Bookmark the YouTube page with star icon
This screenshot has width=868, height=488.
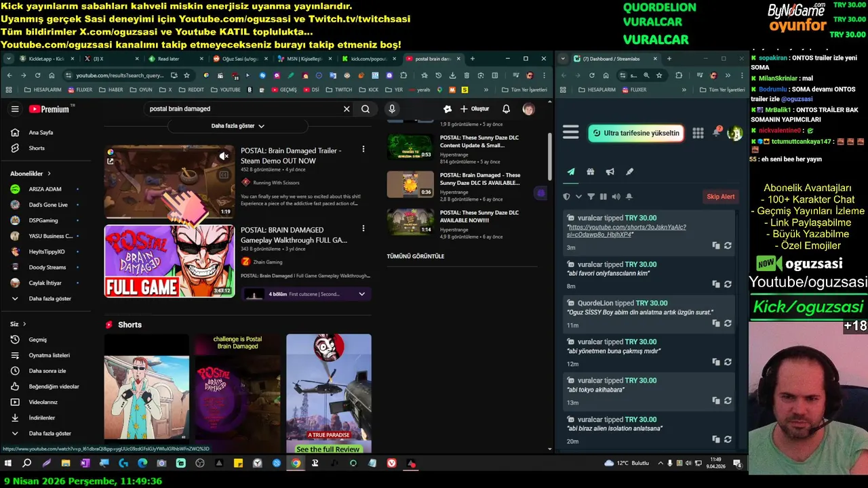point(186,75)
